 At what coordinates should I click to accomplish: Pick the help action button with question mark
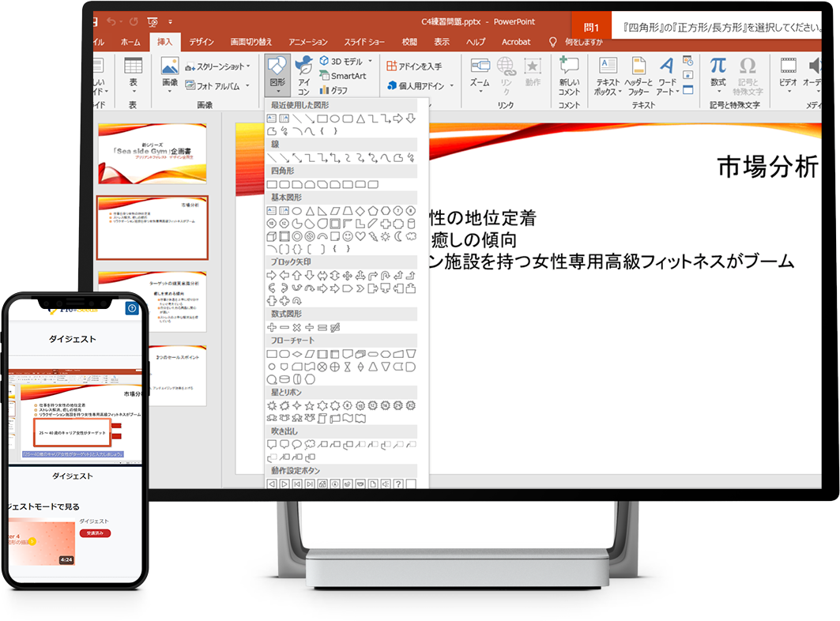click(x=398, y=484)
